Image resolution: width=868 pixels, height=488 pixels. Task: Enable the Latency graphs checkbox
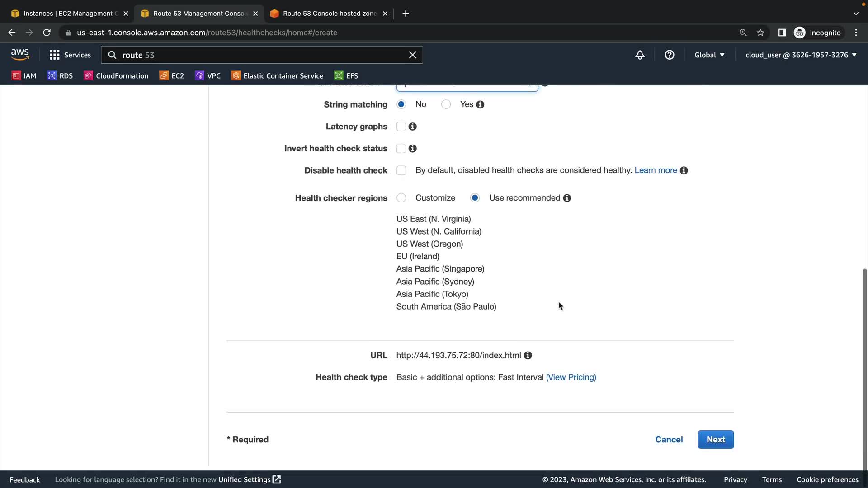point(401,127)
